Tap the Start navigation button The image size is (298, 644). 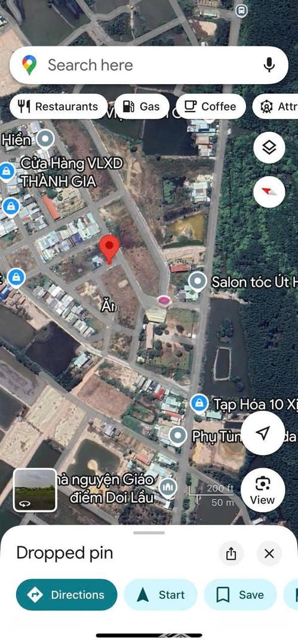161,595
